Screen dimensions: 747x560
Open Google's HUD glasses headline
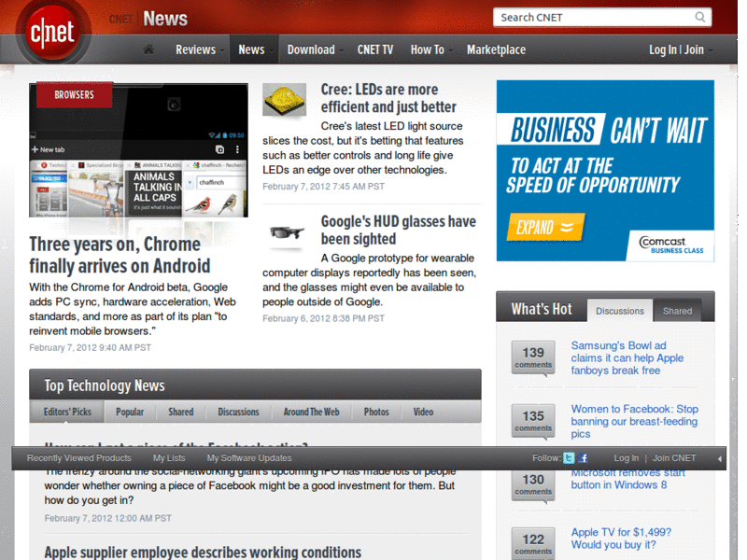[399, 230]
